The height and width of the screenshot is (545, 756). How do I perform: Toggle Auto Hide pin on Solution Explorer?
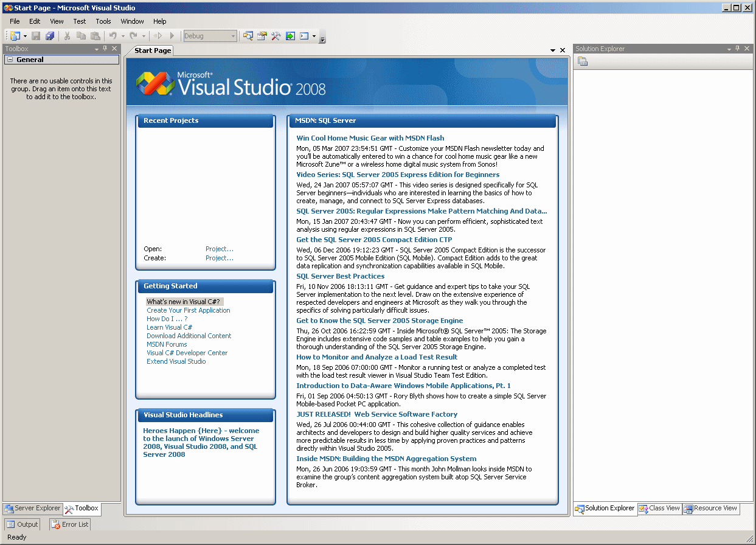pos(738,49)
